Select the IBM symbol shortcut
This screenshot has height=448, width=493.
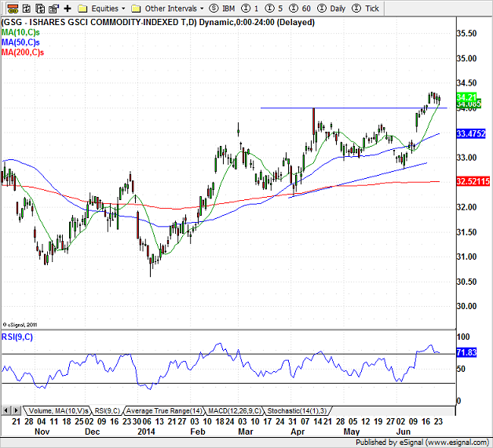point(222,9)
